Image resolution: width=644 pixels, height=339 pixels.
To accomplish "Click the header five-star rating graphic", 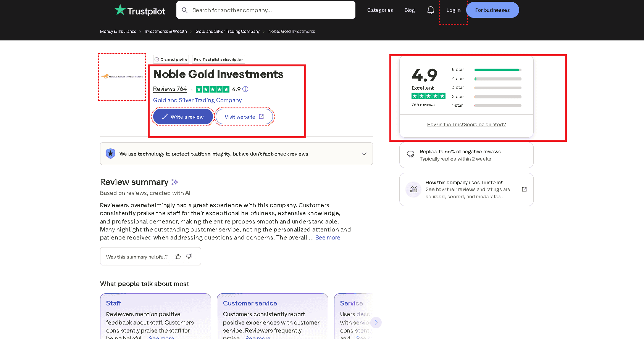I will click(213, 89).
